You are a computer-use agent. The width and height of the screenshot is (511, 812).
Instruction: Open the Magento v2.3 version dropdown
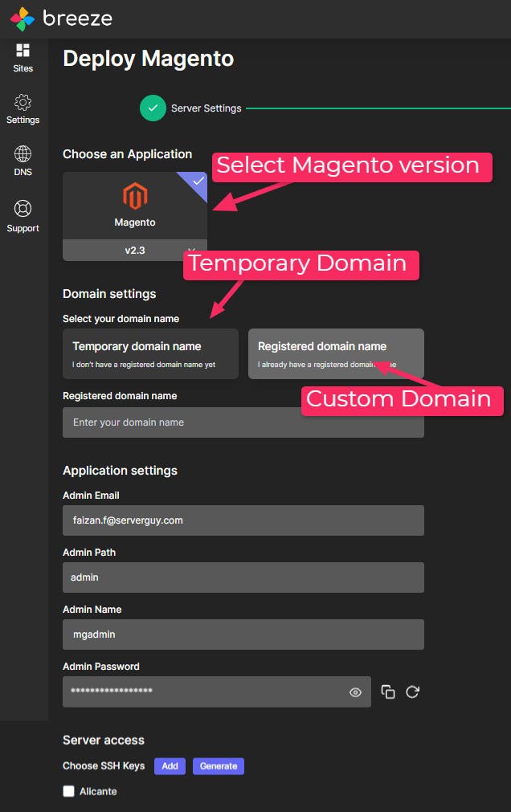[135, 250]
